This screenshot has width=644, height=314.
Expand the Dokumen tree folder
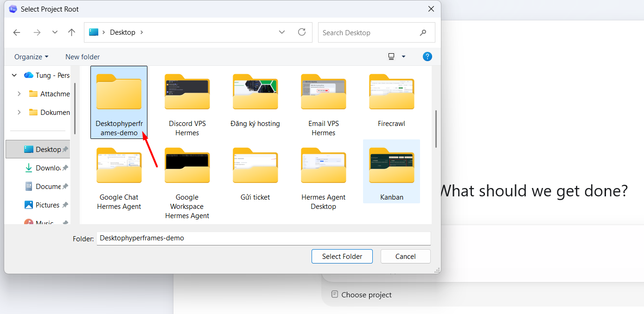pyautogui.click(x=19, y=112)
